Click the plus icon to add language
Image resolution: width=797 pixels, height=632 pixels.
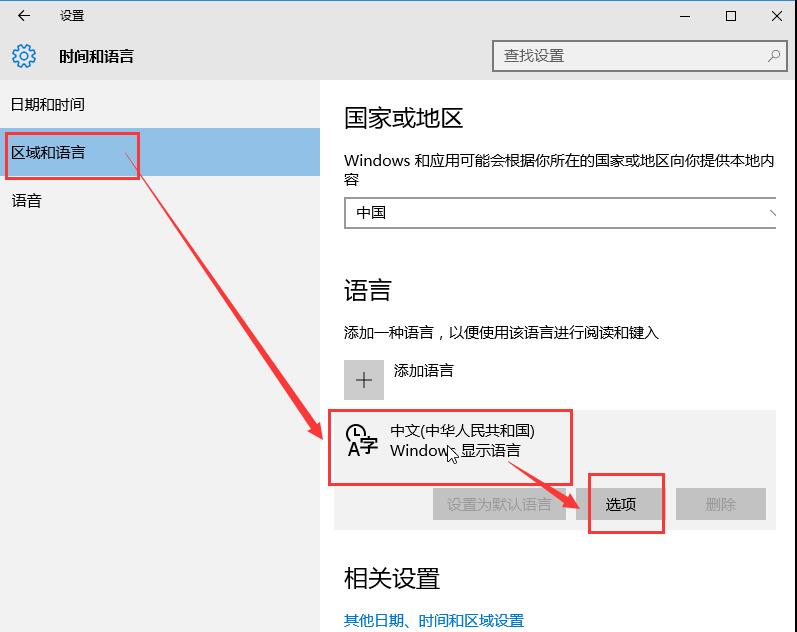pyautogui.click(x=364, y=380)
